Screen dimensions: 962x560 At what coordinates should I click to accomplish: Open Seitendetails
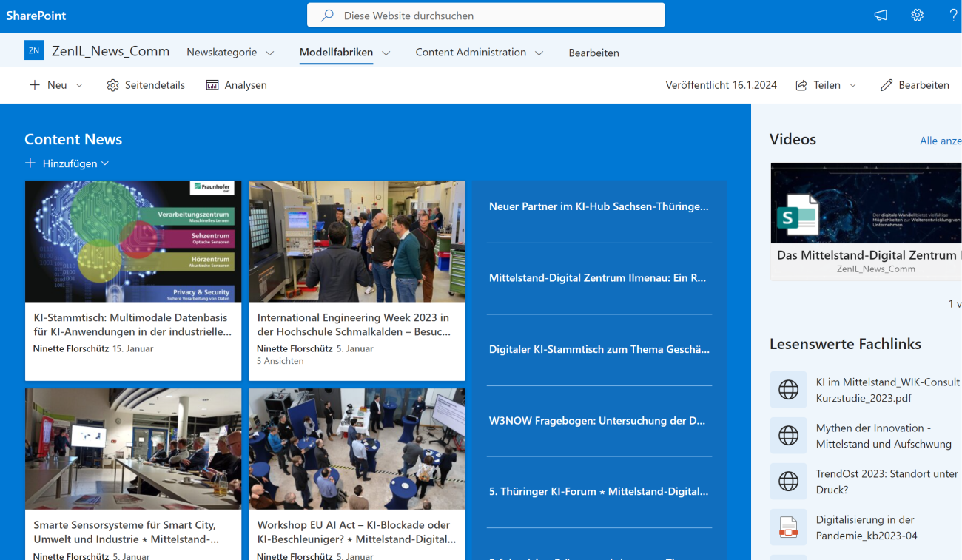pyautogui.click(x=146, y=85)
